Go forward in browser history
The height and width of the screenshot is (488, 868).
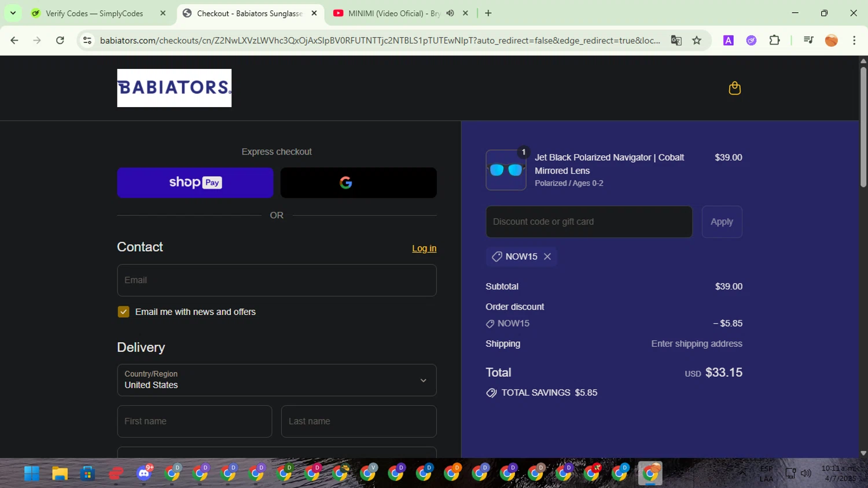[x=37, y=41]
